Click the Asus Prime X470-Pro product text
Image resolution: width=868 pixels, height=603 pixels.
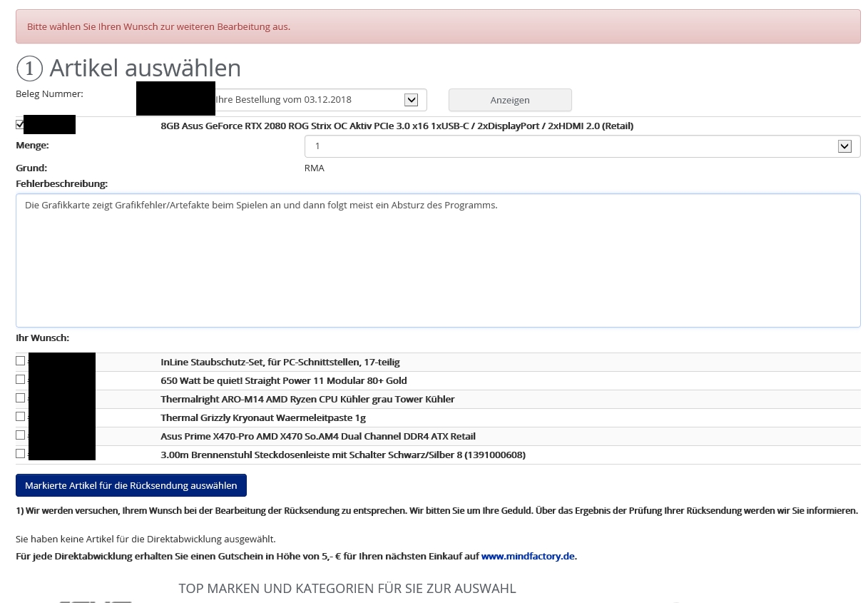pos(318,437)
